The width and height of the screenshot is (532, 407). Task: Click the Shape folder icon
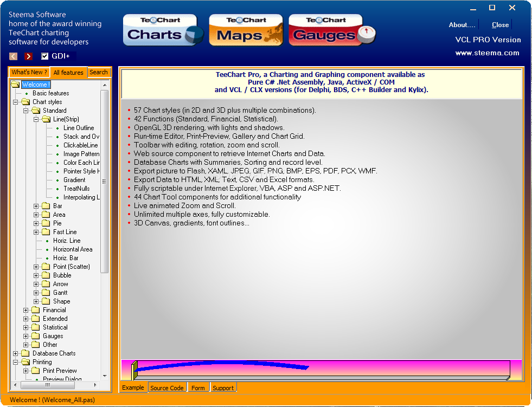pos(46,301)
